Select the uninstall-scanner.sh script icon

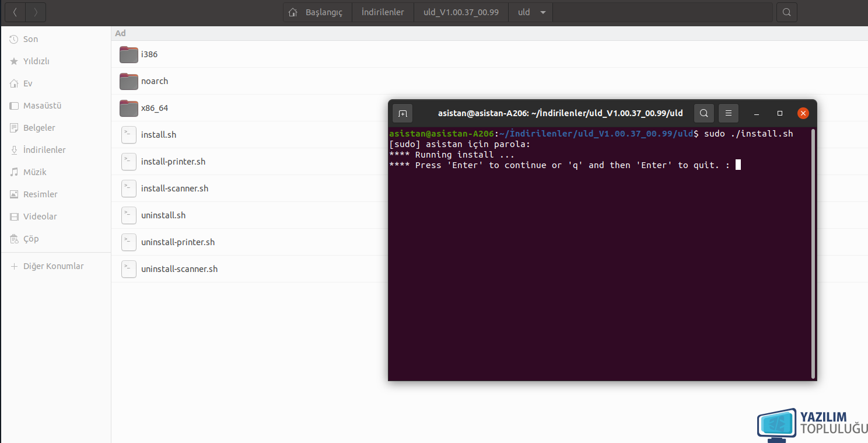129,269
